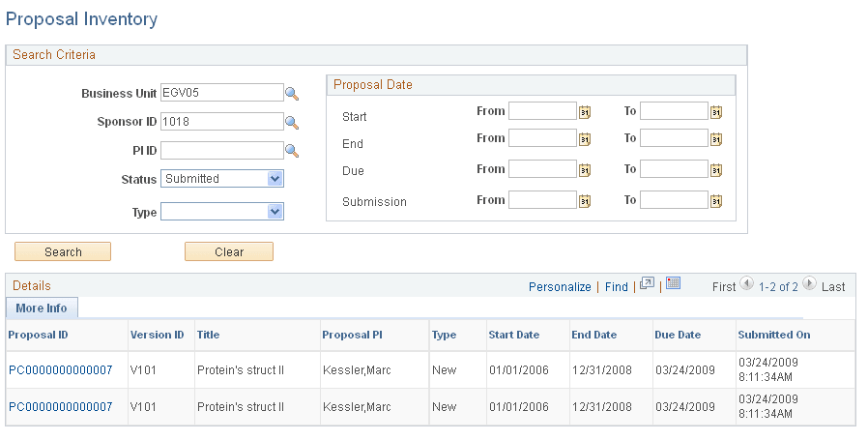Screen dimensions: 868x440
Task: Click the Last navigation link
Action: 833,287
